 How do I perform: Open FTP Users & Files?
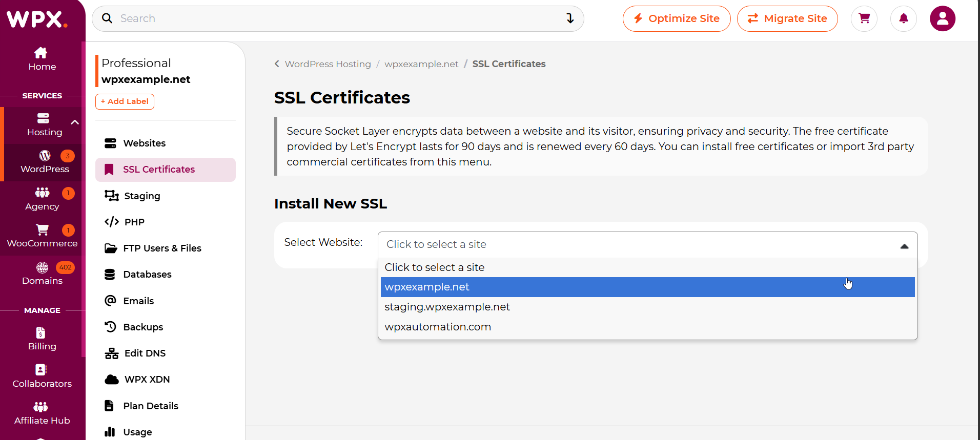pyautogui.click(x=166, y=248)
